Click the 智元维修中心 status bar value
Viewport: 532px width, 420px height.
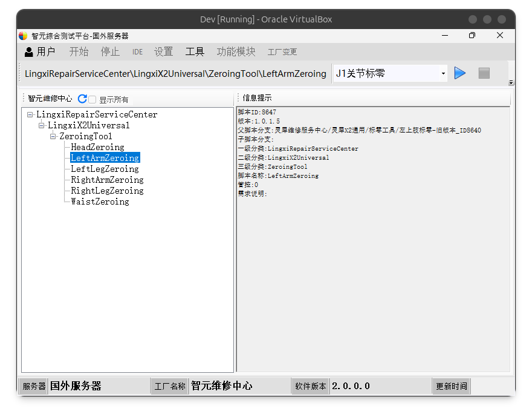tap(221, 386)
